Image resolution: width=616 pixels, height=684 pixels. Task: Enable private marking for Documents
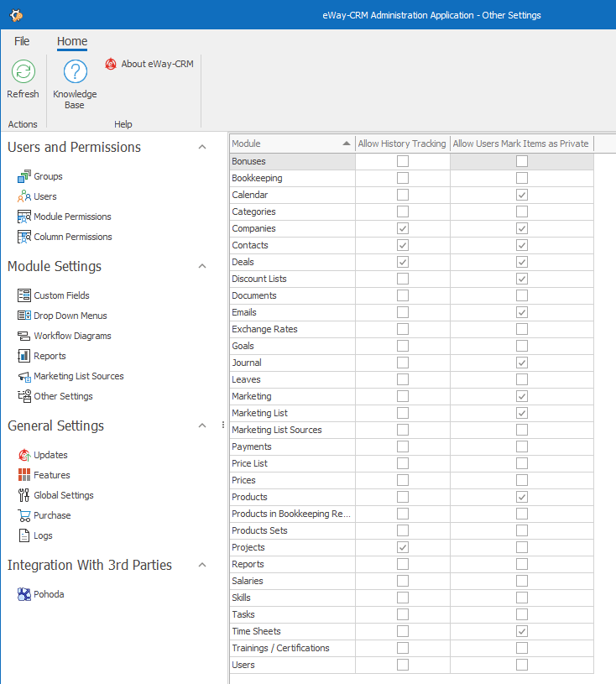522,295
